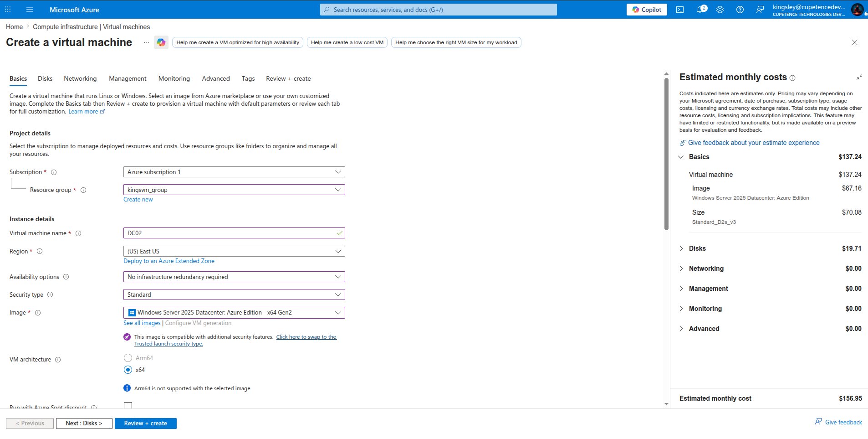Collapse the Estimated monthly costs panel
Viewport: 868px width, 439px height.
(x=859, y=77)
